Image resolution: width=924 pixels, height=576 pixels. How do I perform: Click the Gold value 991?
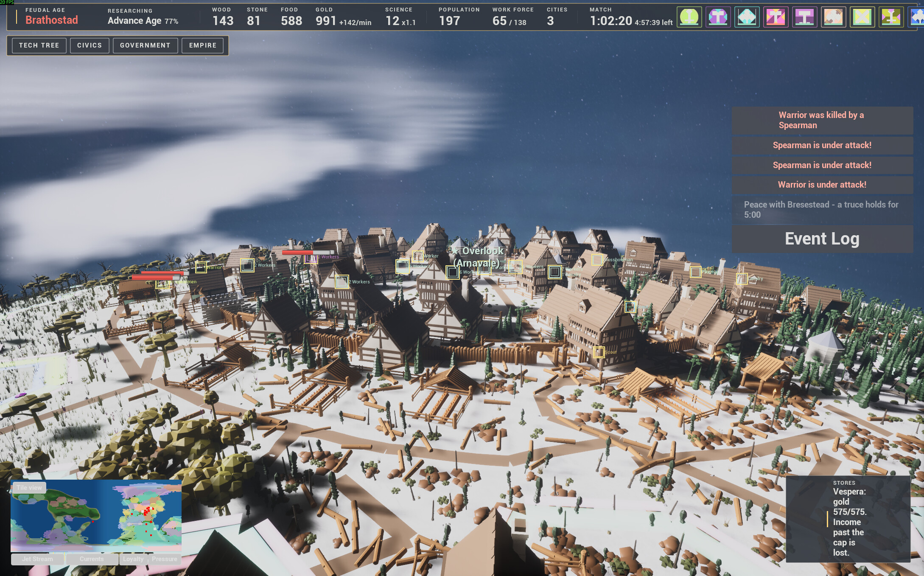click(x=326, y=21)
